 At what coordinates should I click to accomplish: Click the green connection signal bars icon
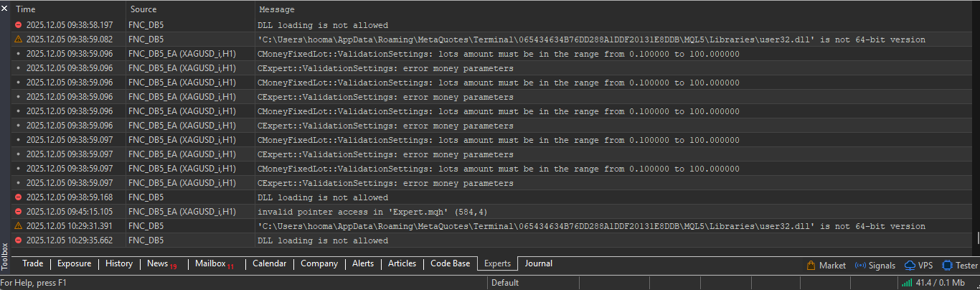coord(907,283)
